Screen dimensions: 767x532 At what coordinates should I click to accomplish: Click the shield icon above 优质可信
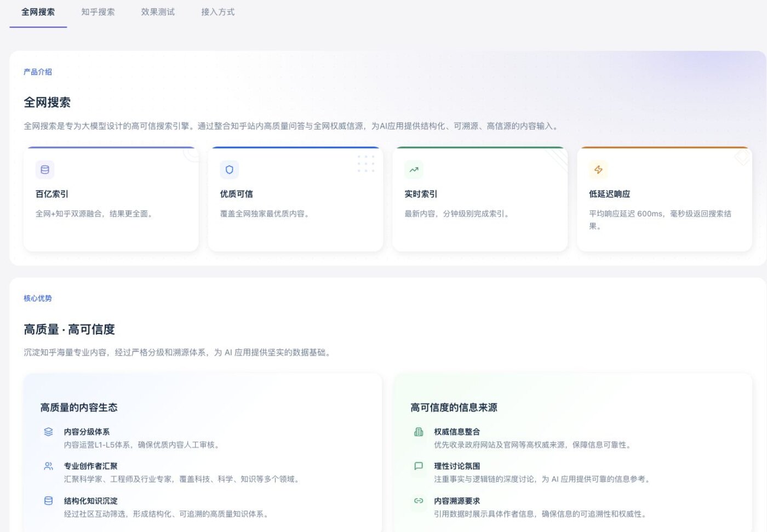click(230, 170)
